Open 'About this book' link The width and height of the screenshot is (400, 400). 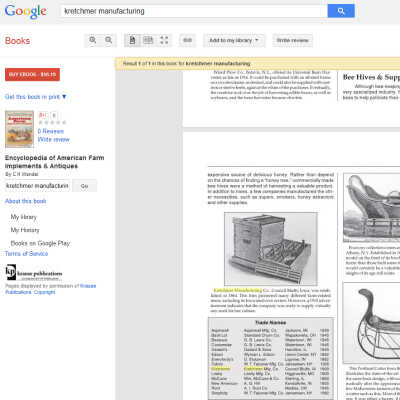tap(26, 201)
